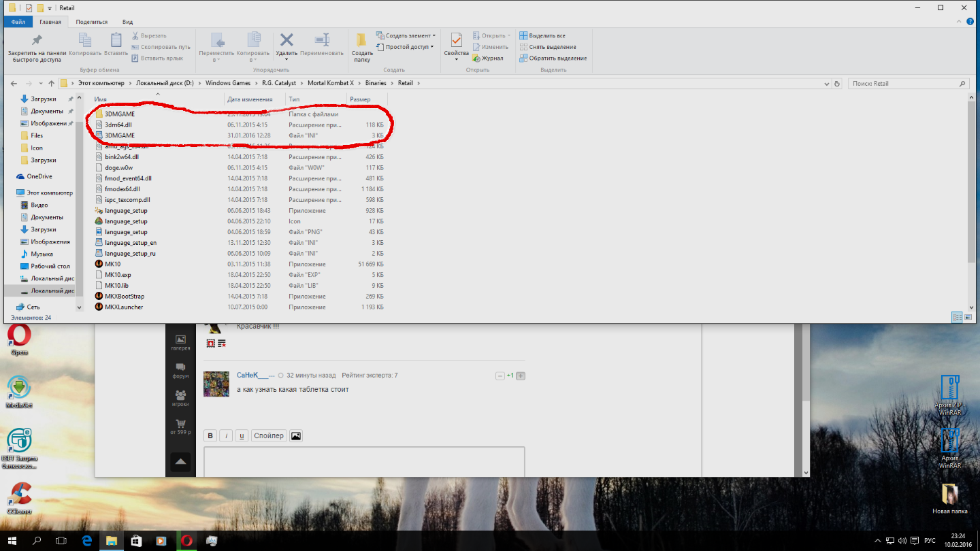980x551 pixels.
Task: Toggle italic in comment editor
Action: point(226,436)
